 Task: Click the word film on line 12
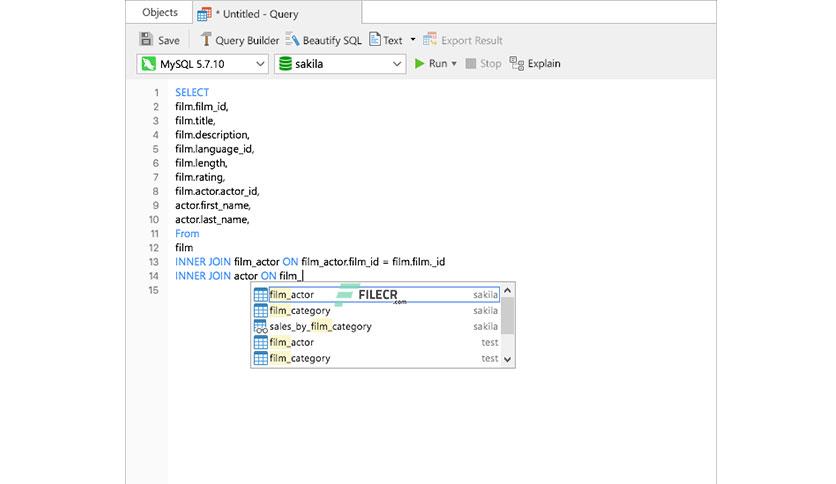(184, 247)
